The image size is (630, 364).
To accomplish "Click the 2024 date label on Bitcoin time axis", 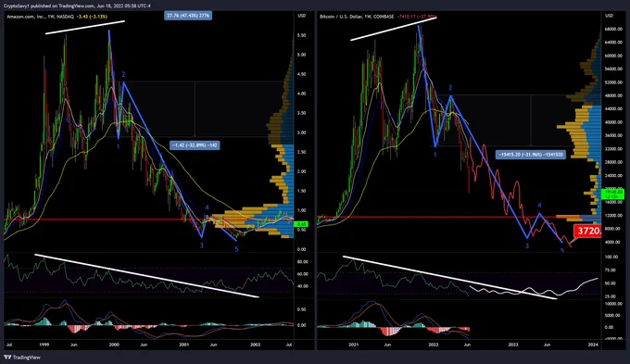I will 593,345.
